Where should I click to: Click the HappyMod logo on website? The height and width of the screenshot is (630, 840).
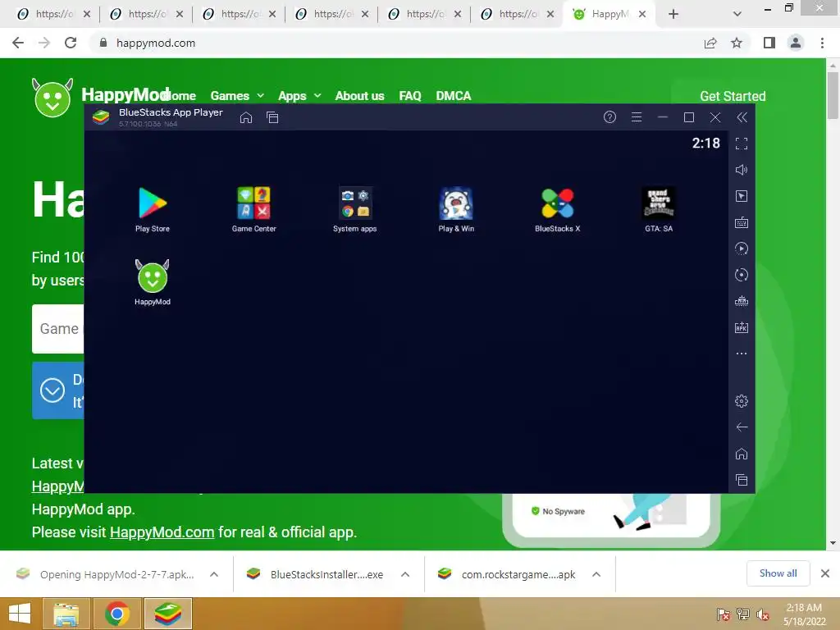[52, 98]
